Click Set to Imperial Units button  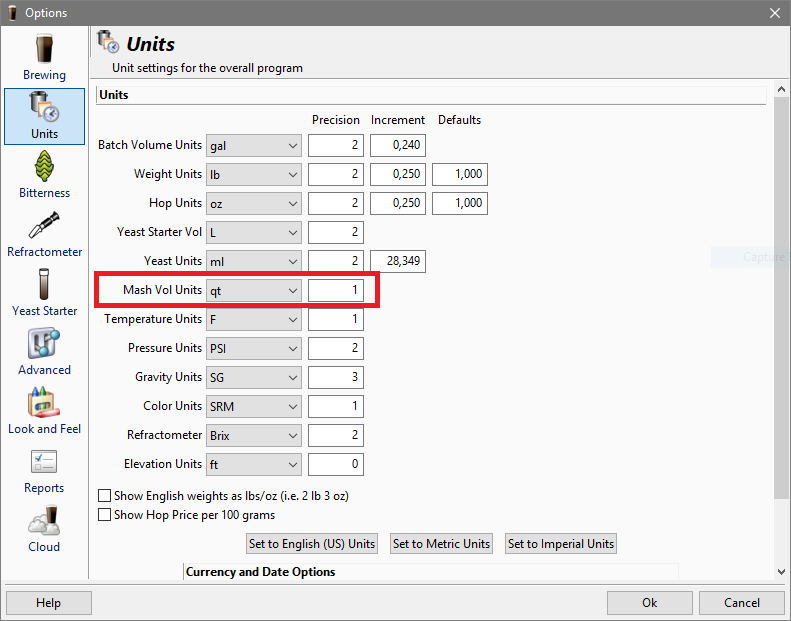[x=561, y=544]
